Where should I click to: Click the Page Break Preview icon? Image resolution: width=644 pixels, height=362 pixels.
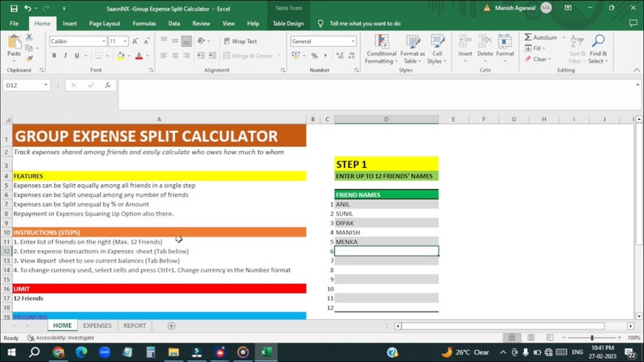pyautogui.click(x=550, y=338)
